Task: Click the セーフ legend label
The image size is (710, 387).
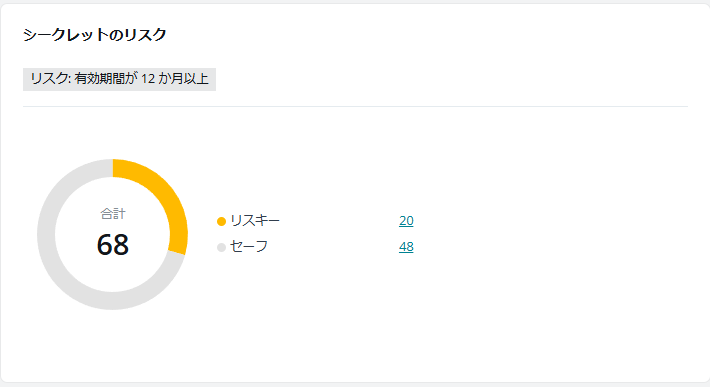Action: tap(249, 247)
